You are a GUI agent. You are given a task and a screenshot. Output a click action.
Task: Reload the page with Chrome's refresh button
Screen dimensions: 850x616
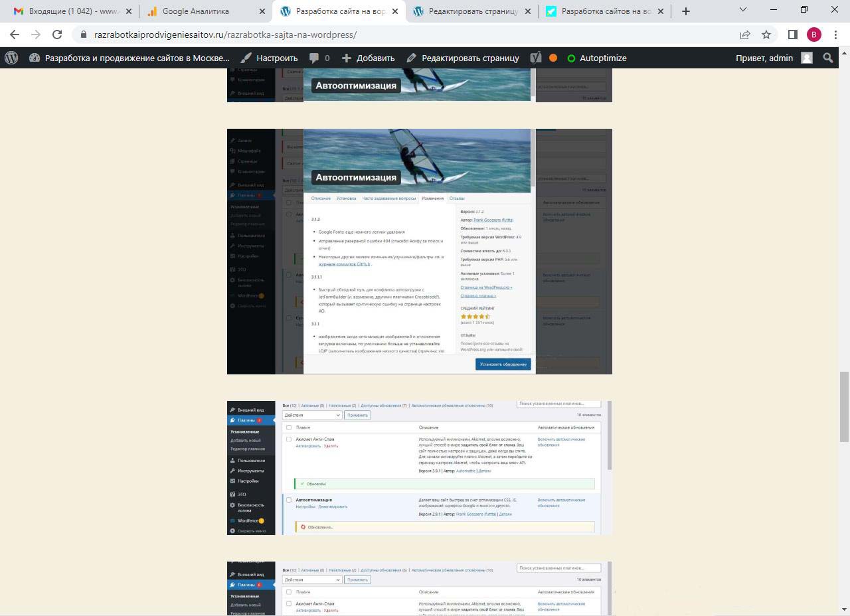pos(57,35)
